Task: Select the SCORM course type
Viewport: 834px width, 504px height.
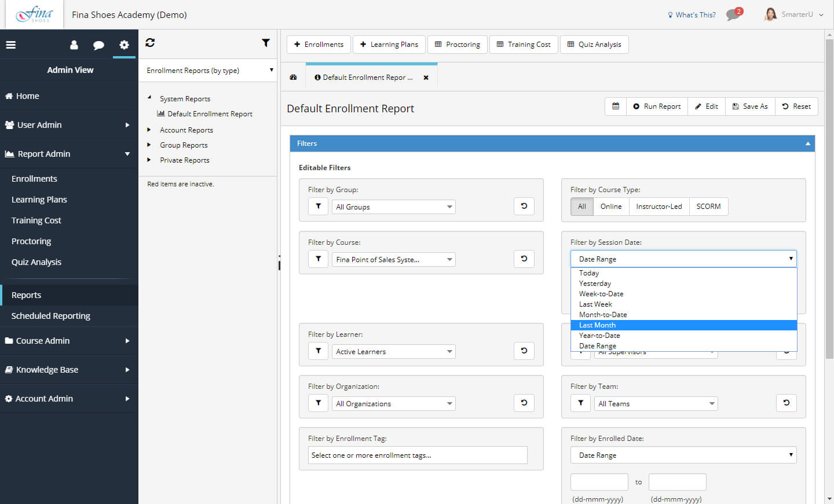Action: [x=708, y=207]
